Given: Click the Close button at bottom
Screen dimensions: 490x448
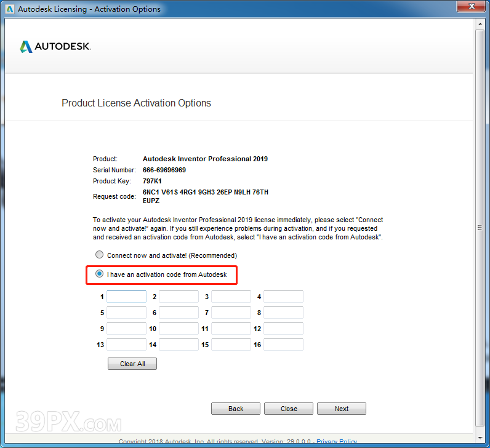Looking at the screenshot, I should tap(289, 409).
